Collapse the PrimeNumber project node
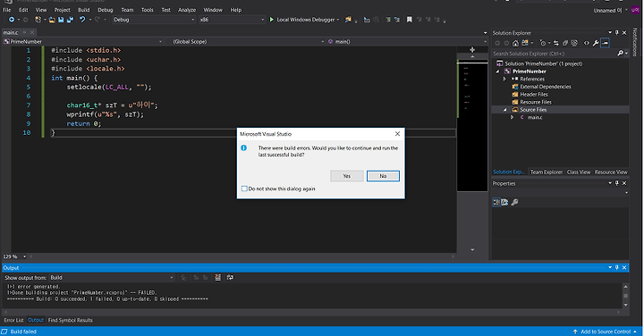This screenshot has width=644, height=336. click(x=498, y=71)
